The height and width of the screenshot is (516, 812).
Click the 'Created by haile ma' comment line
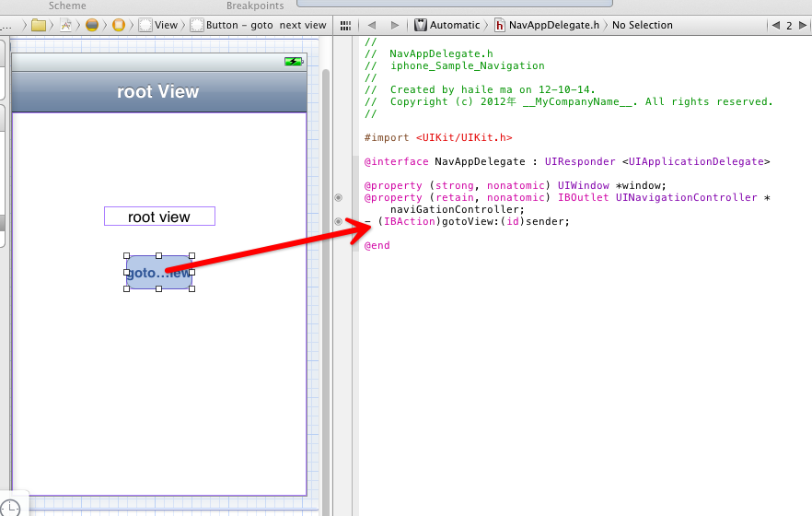[480, 89]
